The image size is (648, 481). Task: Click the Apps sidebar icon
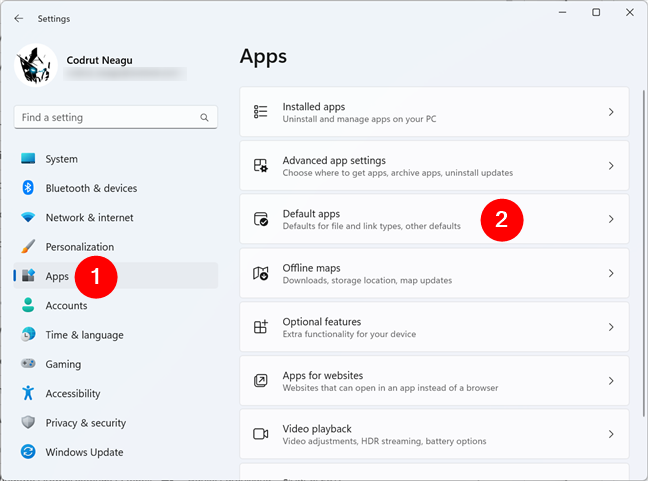[28, 275]
